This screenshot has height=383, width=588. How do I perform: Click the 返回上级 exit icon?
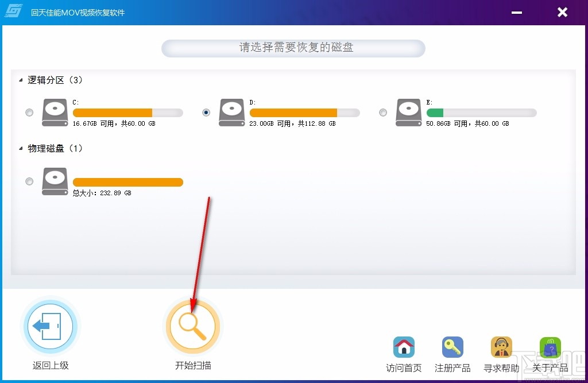coord(51,326)
